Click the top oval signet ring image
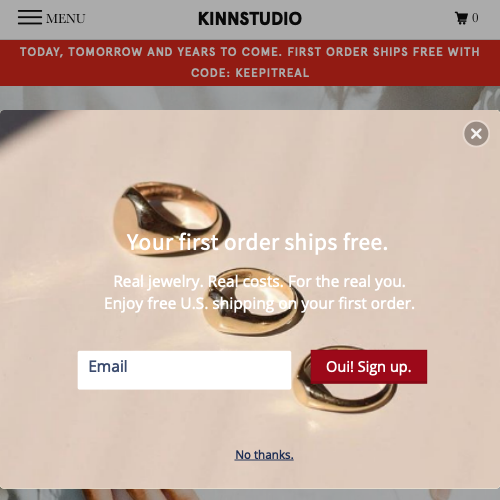500x500 pixels. coord(171,218)
